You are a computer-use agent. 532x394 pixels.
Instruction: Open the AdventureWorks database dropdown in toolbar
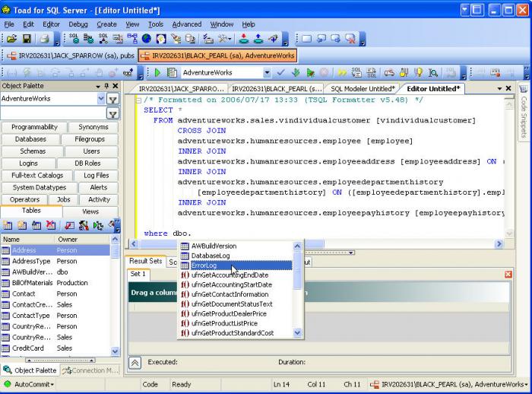268,73
